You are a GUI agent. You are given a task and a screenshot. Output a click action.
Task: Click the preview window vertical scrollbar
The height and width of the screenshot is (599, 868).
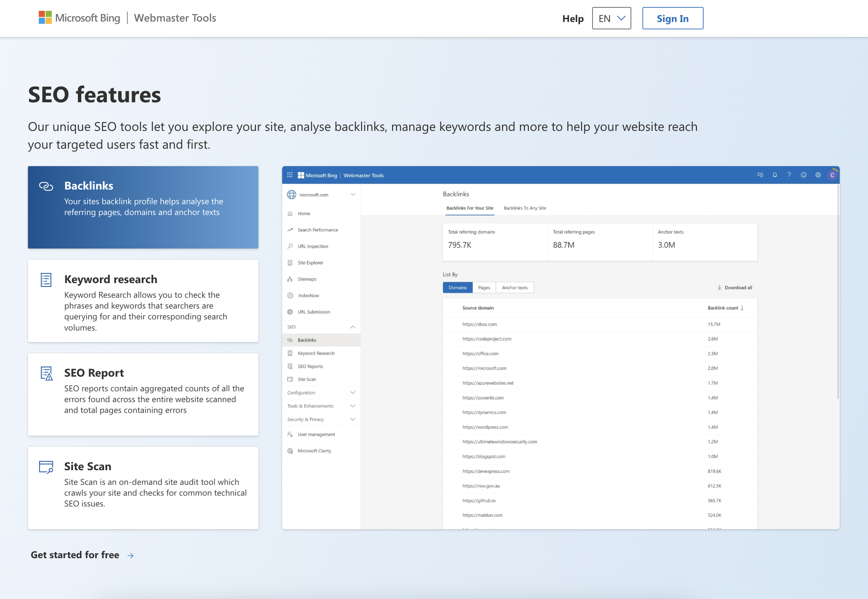(838, 292)
